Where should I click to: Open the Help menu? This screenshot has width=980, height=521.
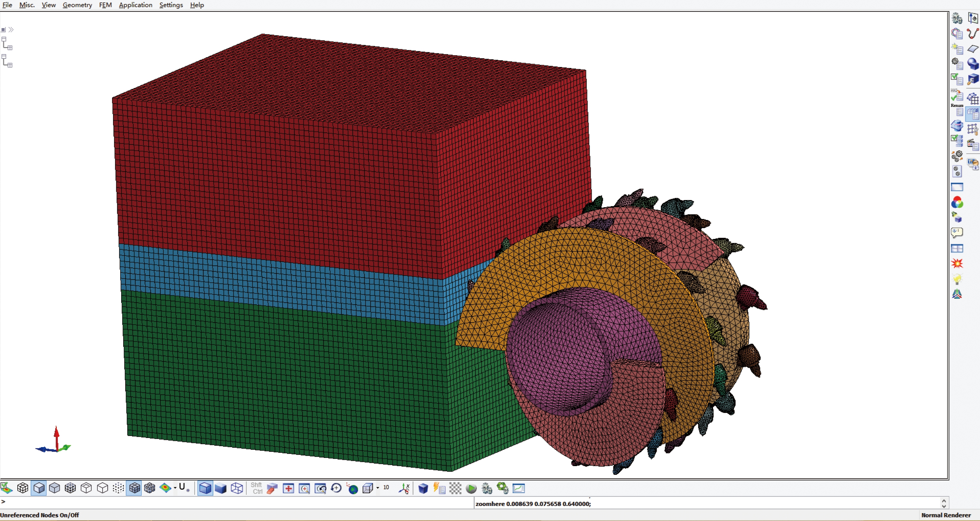pyautogui.click(x=197, y=5)
